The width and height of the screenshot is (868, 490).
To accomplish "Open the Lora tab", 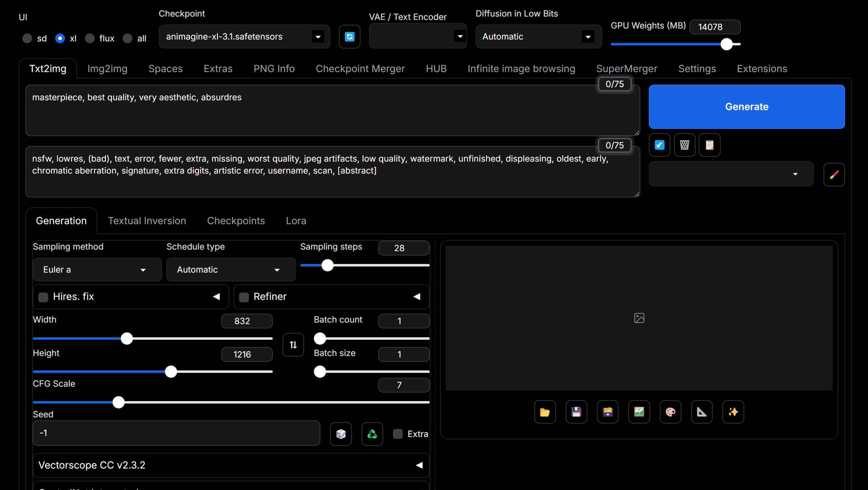I will [x=296, y=221].
